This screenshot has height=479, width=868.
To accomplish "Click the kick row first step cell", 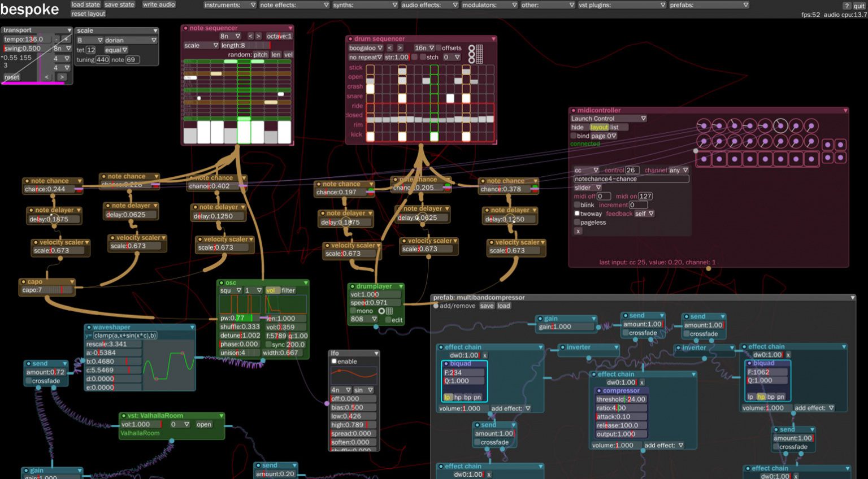I will click(370, 136).
